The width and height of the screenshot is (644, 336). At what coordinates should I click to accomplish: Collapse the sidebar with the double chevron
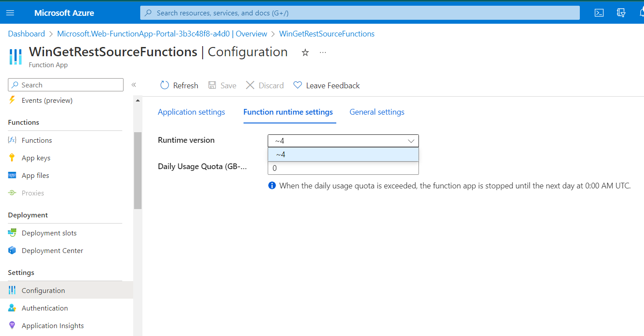[134, 85]
